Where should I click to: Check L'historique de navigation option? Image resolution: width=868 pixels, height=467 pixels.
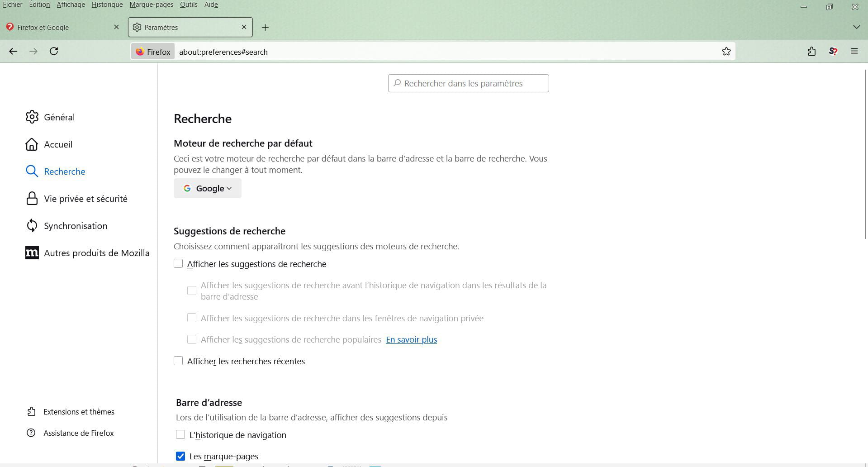(180, 434)
